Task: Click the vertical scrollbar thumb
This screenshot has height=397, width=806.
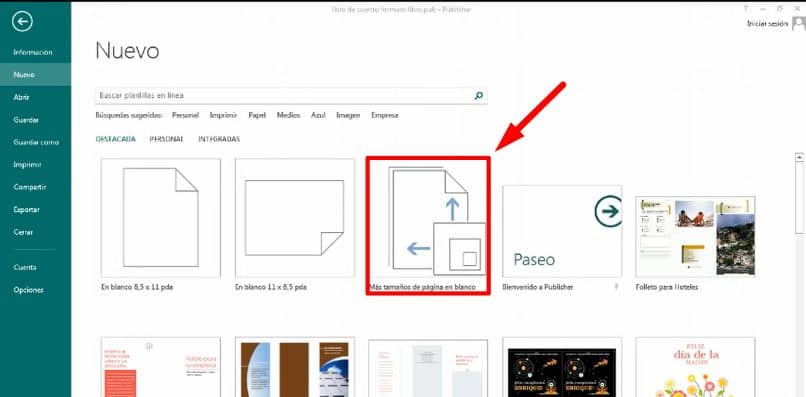Action: pyautogui.click(x=799, y=198)
